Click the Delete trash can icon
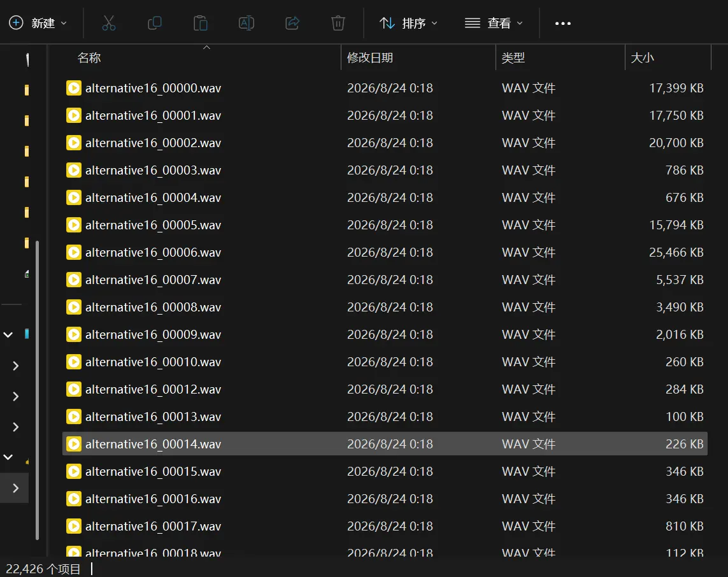This screenshot has width=728, height=577. (338, 23)
